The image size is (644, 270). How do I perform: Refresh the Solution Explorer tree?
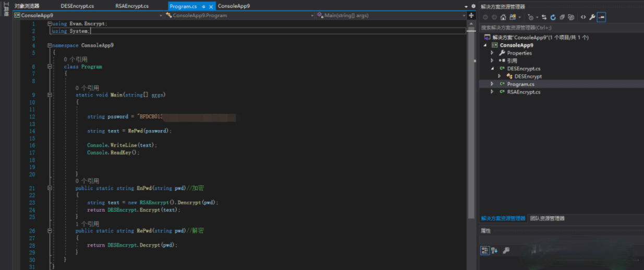(553, 17)
